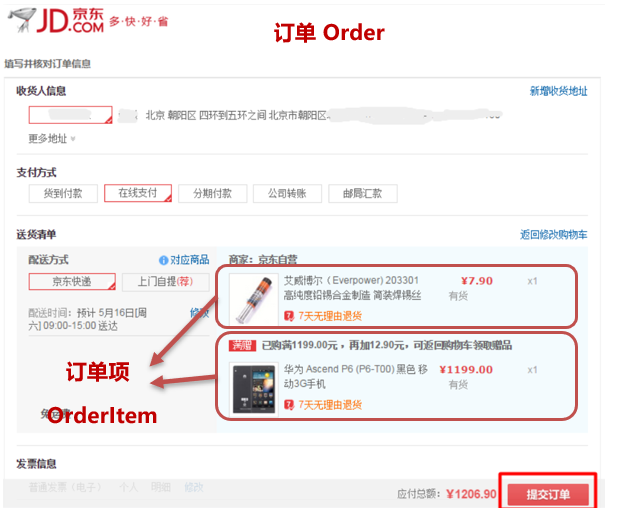Select 在线支付 payment method
The image size is (635, 518).
(138, 193)
